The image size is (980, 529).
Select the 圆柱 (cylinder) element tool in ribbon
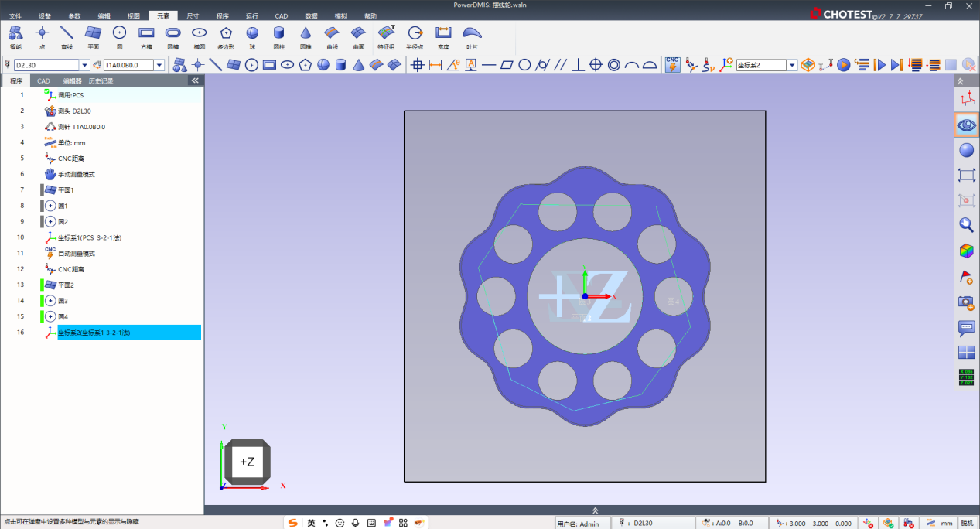click(278, 36)
